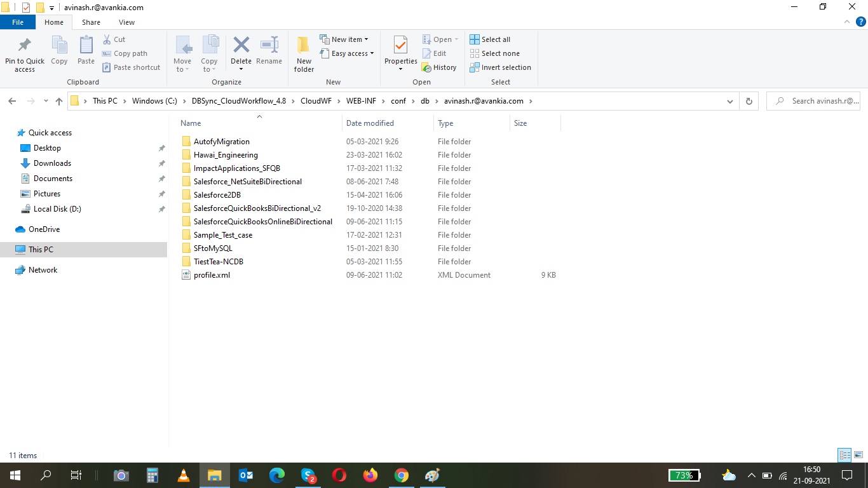Open the address bar history dropdown
Image resolution: width=868 pixels, height=488 pixels.
(730, 101)
